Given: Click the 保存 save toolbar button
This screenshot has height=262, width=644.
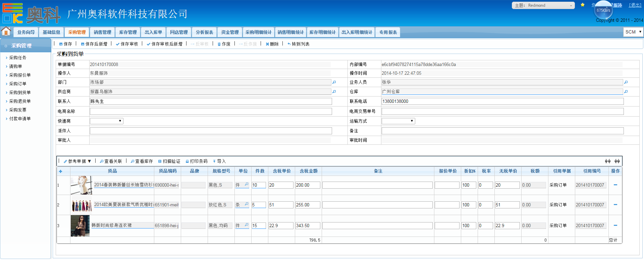Looking at the screenshot, I should coord(66,44).
